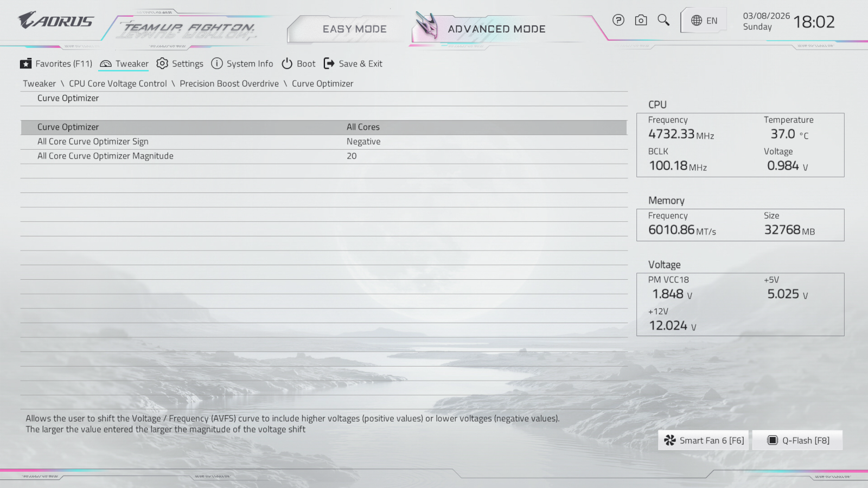Change All Core Curve Optimizer Sign value
Viewport: 868px width, 488px height.
click(x=363, y=142)
